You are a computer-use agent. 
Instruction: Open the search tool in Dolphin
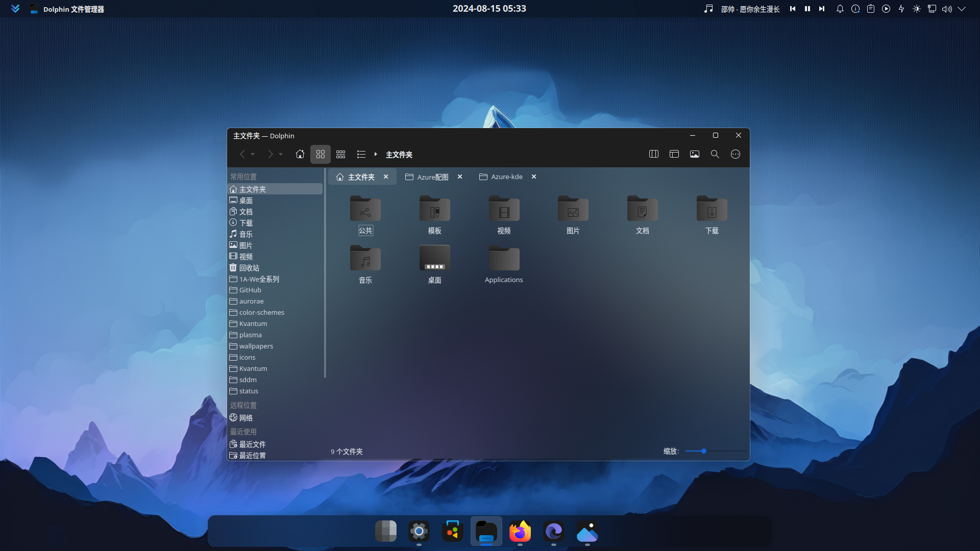coord(715,154)
